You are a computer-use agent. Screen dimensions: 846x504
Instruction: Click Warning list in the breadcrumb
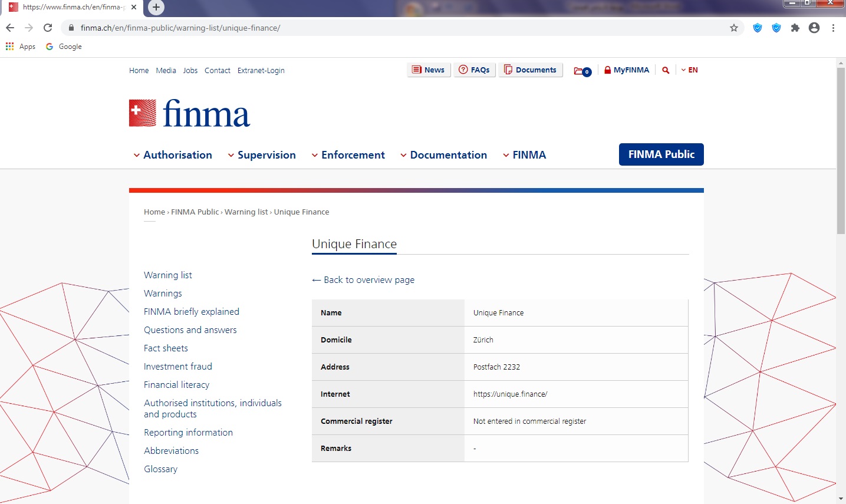[246, 212]
